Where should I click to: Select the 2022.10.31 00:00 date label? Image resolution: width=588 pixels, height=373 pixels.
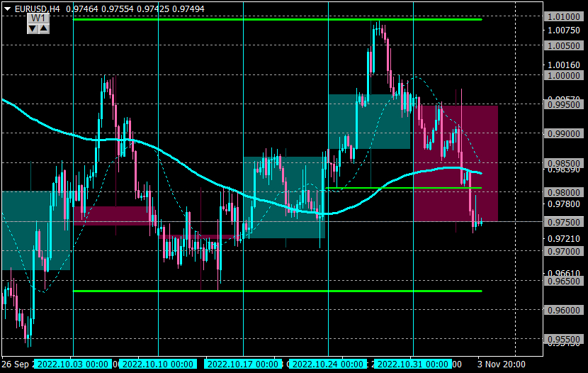coord(413,364)
